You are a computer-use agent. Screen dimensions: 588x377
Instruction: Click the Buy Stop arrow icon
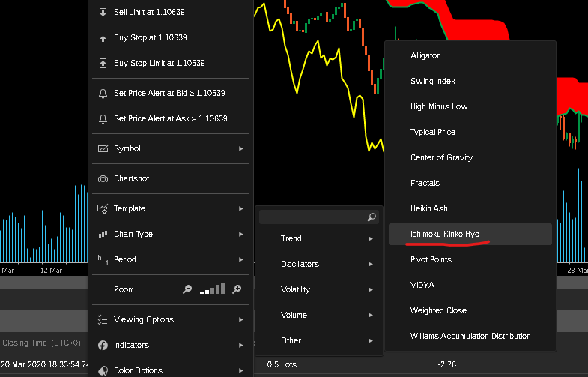pos(103,38)
